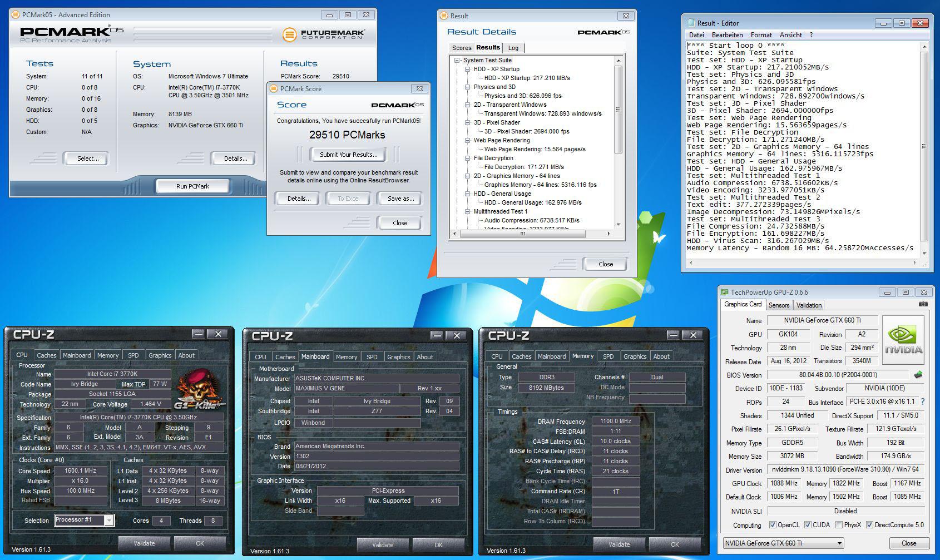The height and width of the screenshot is (560, 940).
Task: Collapse the Physics and 3D node
Action: (x=468, y=87)
